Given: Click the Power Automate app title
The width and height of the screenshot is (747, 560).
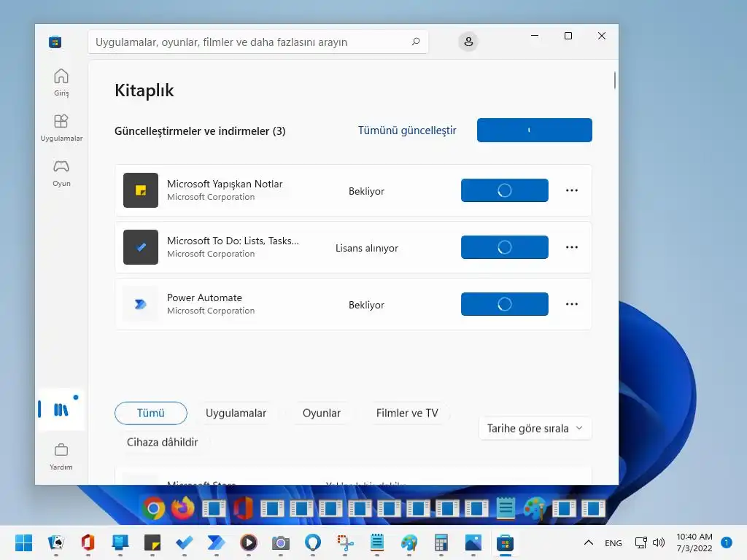Looking at the screenshot, I should click(x=204, y=297).
